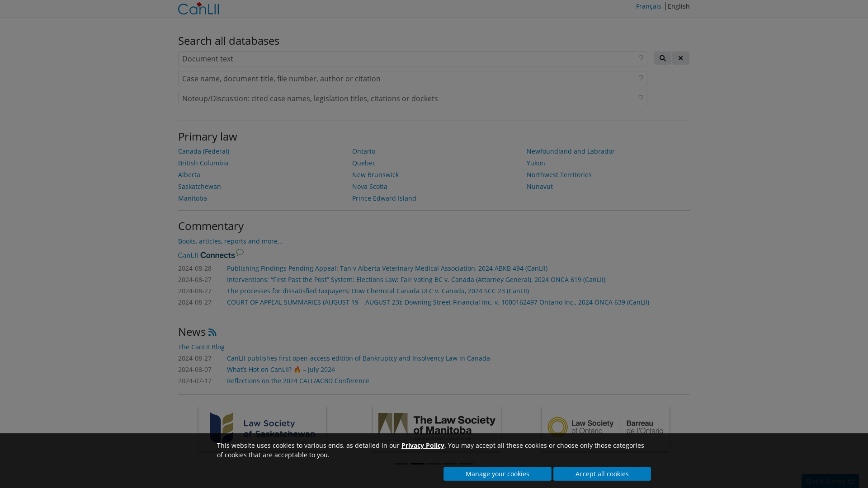Open help for Case name field
The height and width of the screenshot is (488, 868).
click(x=641, y=78)
